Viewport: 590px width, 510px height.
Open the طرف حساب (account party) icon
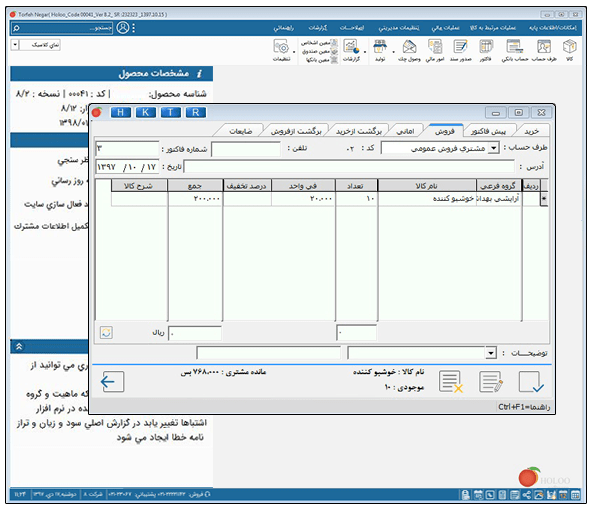pyautogui.click(x=544, y=47)
